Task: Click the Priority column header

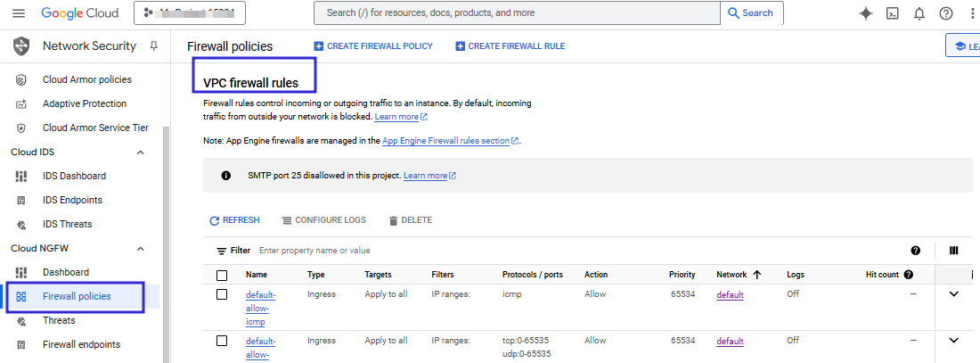Action: click(x=682, y=275)
